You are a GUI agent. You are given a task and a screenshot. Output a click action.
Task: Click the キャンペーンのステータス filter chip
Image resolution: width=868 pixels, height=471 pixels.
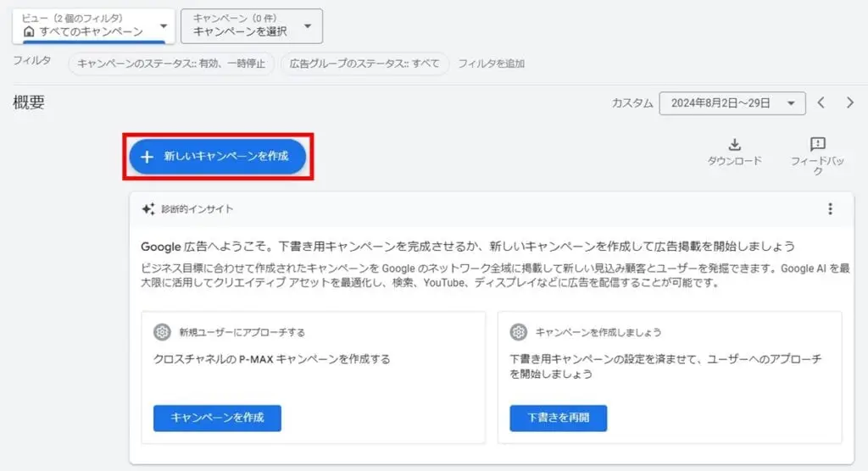171,64
